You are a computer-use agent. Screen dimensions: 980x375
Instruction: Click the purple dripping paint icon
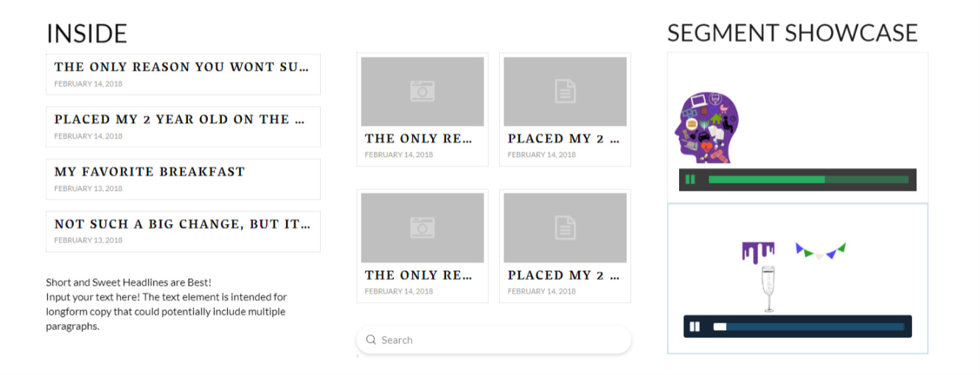pos(757,250)
